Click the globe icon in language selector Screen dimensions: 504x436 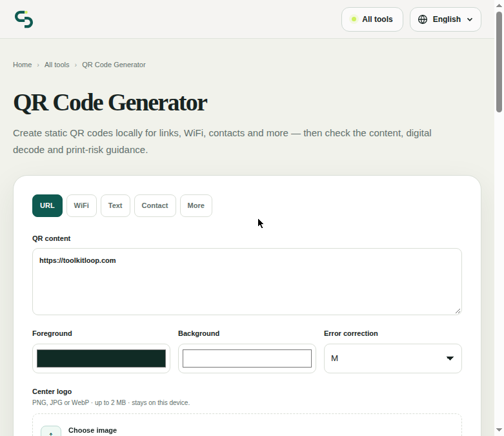[x=423, y=19]
